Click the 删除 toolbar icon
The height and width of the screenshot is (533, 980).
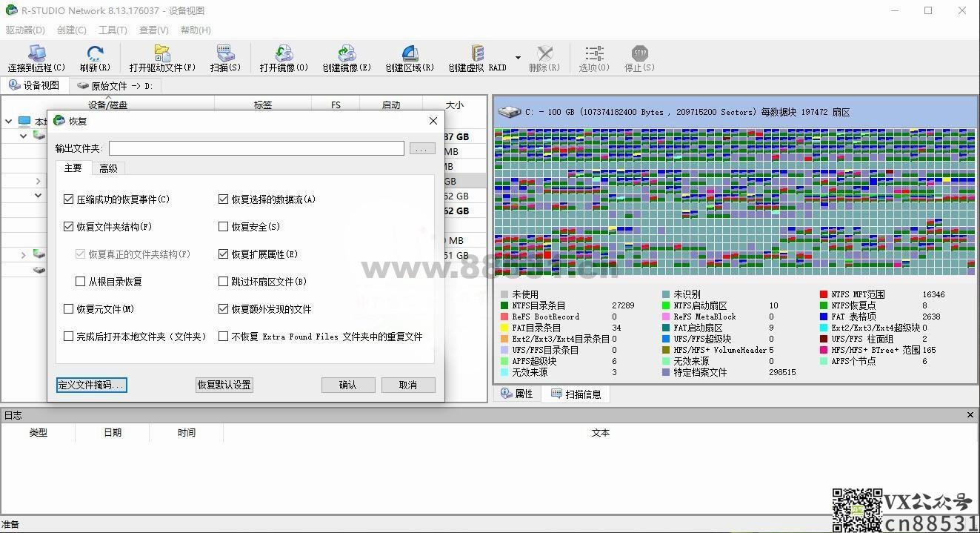point(544,53)
